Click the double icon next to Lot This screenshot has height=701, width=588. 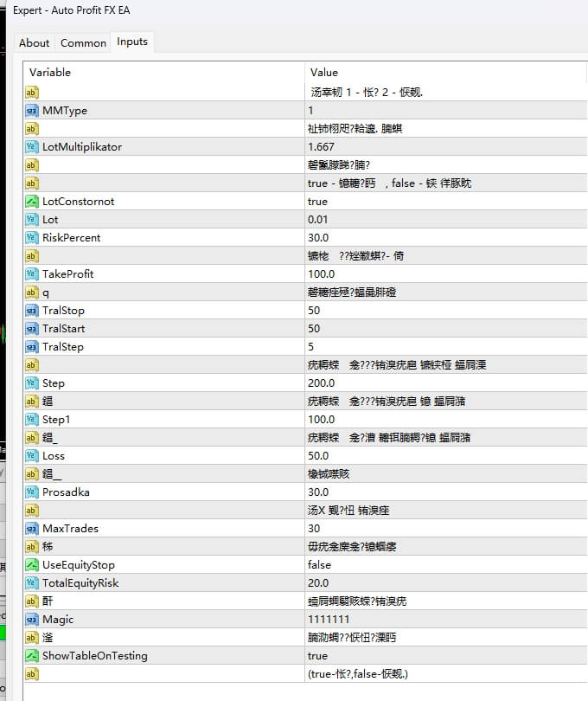[32, 220]
